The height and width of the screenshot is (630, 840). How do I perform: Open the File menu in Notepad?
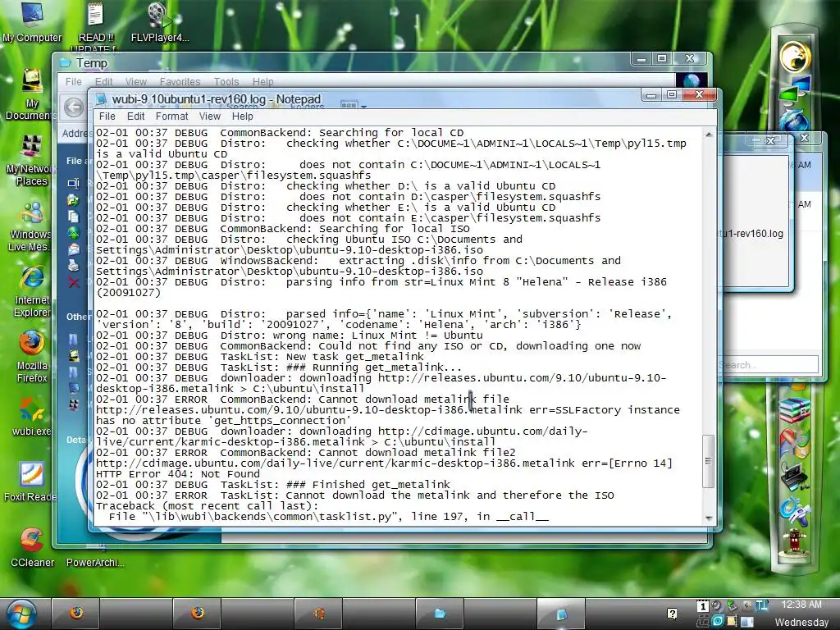pyautogui.click(x=107, y=116)
